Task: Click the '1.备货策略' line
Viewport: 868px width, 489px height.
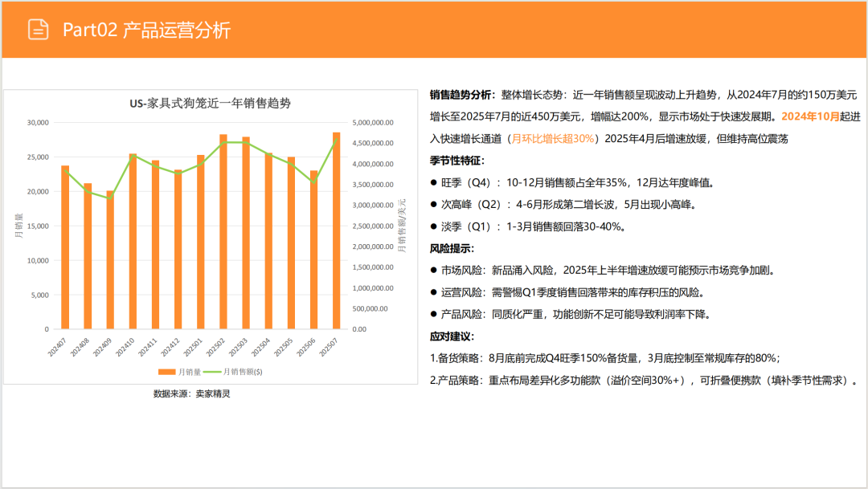Action: click(606, 358)
